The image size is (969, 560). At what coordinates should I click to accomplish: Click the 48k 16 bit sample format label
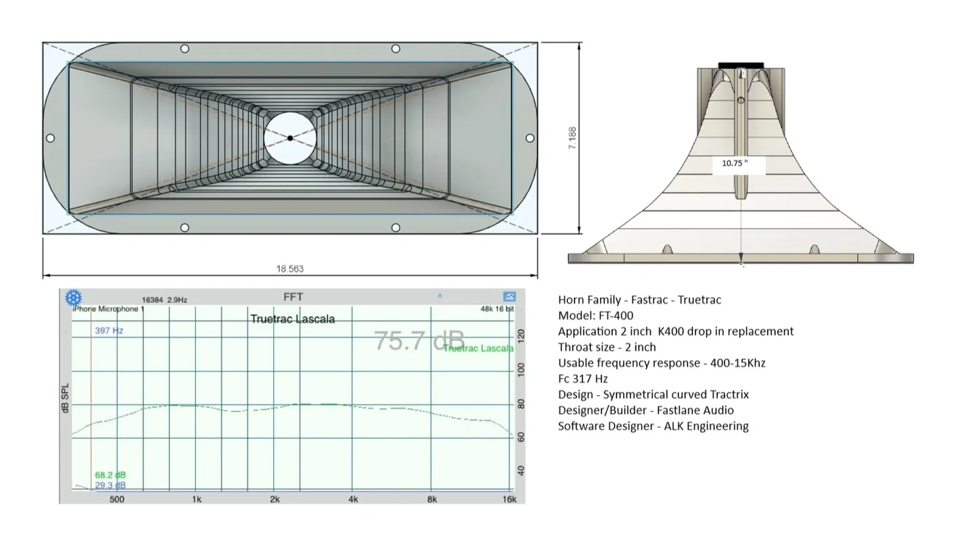coord(497,309)
